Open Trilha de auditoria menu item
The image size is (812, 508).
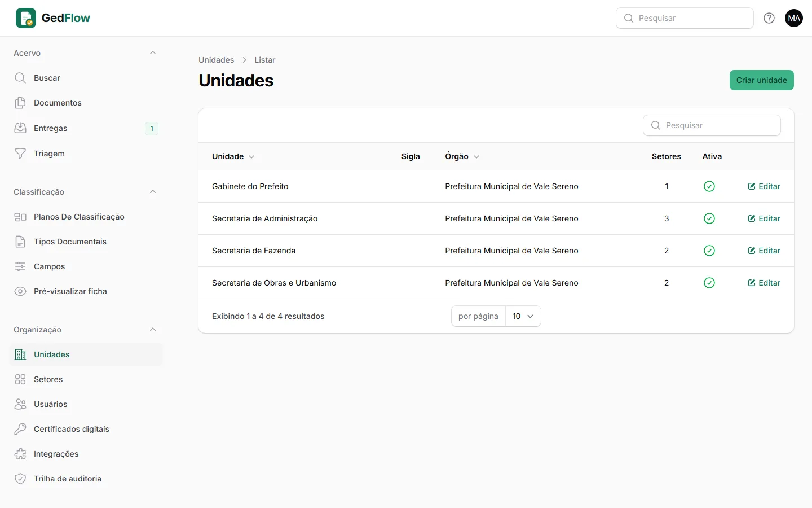(86, 479)
